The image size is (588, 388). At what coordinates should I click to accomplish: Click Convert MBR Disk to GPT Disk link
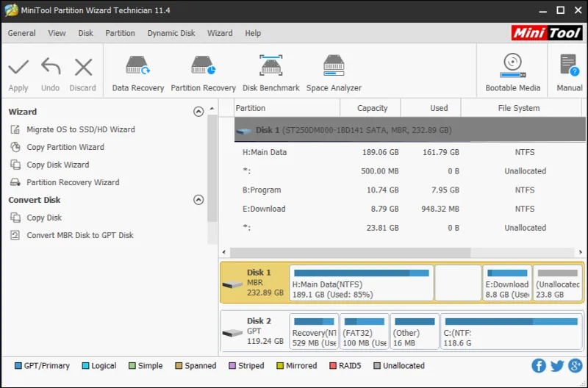tap(80, 235)
